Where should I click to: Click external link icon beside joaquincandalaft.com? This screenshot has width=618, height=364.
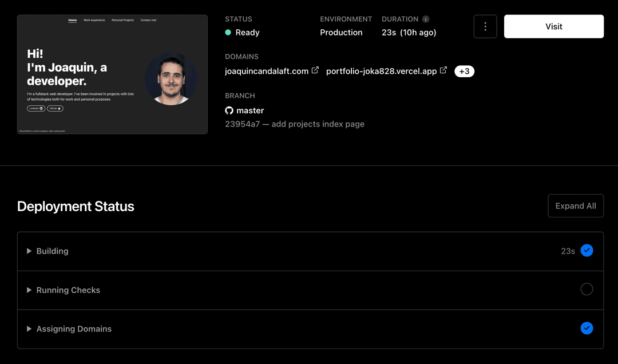[x=315, y=70]
